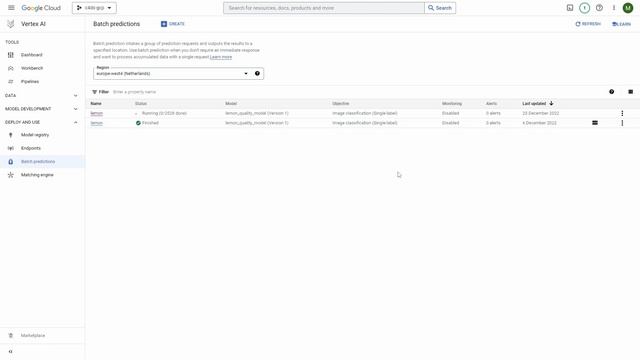Click the Marketplace sidebar icon

(x=11, y=336)
